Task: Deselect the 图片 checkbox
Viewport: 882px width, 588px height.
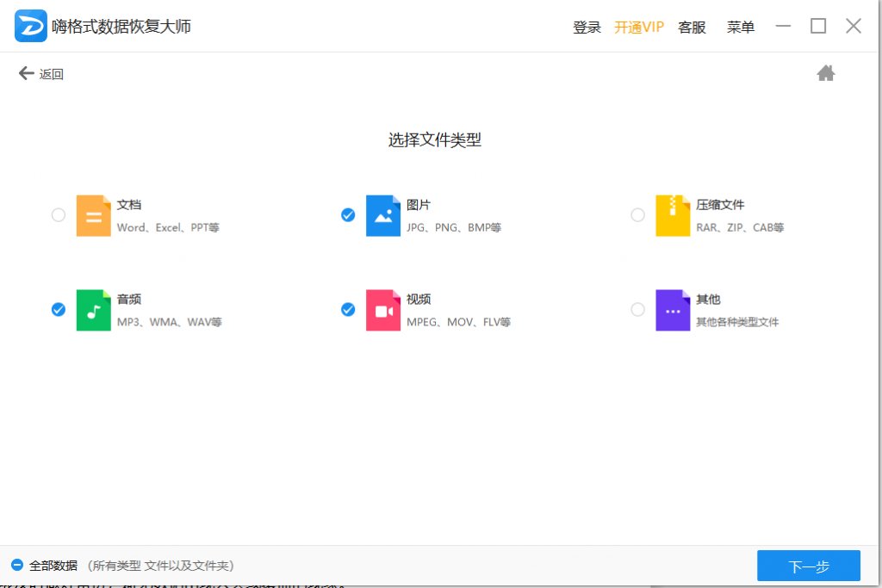Action: click(x=347, y=215)
